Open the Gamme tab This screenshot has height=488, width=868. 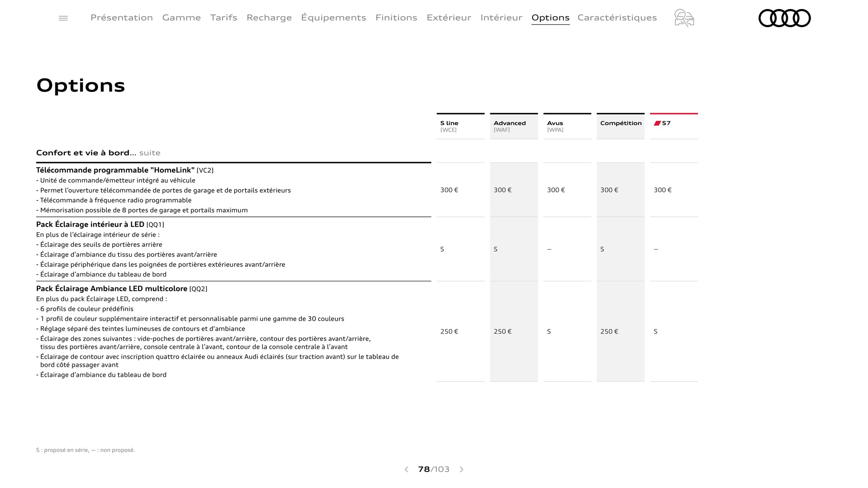click(x=181, y=17)
